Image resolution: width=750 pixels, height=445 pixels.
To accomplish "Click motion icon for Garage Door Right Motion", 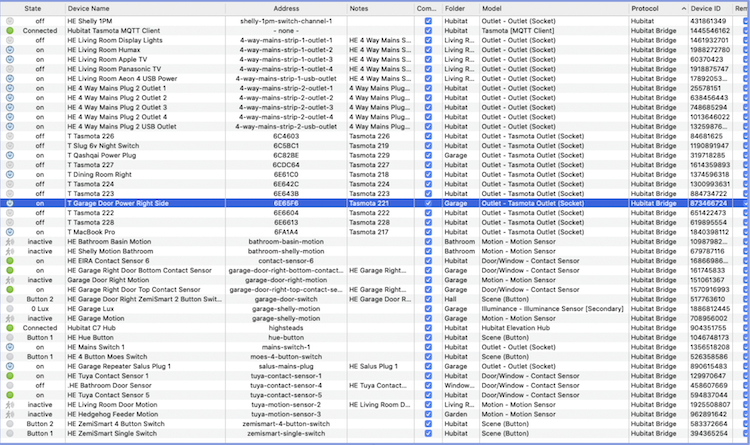I will (10, 280).
